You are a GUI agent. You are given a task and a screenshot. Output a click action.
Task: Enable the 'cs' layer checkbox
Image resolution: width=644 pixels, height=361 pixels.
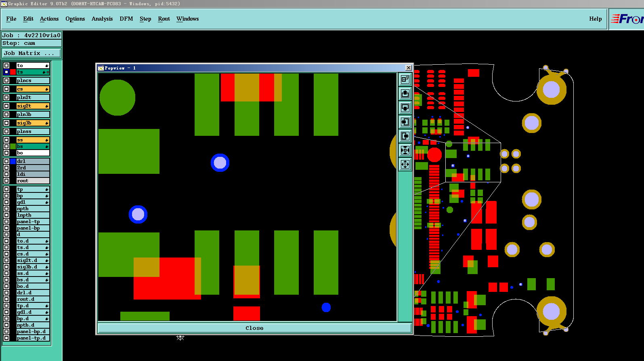tap(6, 89)
